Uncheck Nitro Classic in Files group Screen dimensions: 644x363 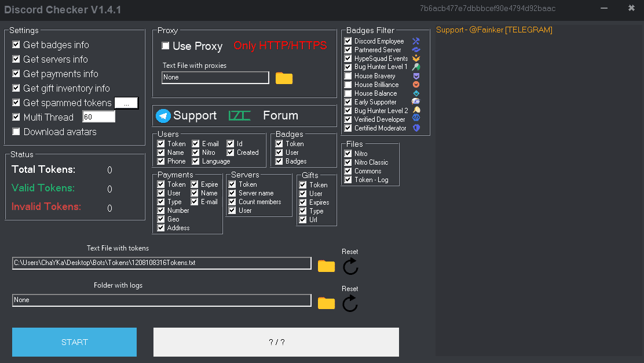[x=348, y=162]
